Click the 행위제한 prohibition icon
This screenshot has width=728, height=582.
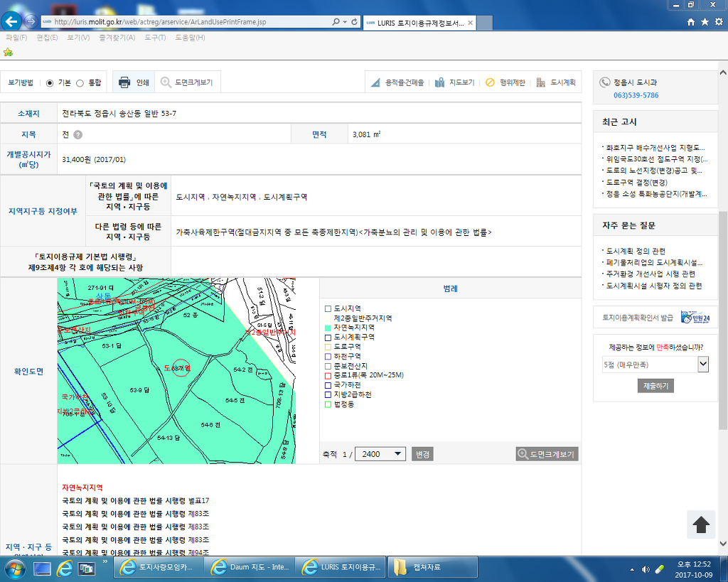point(490,82)
